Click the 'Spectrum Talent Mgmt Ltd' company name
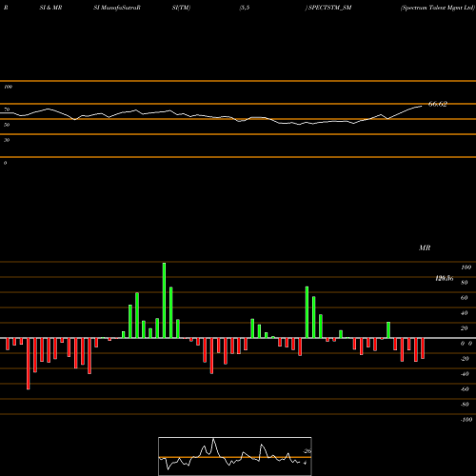 tap(438, 8)
